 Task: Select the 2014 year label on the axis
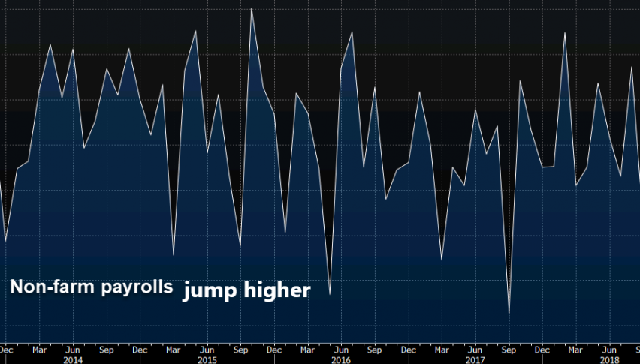click(73, 359)
